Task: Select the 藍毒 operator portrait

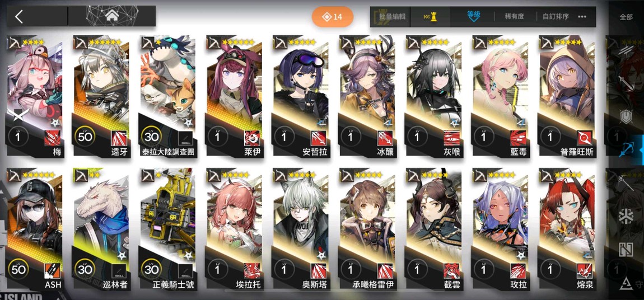Action: point(500,96)
